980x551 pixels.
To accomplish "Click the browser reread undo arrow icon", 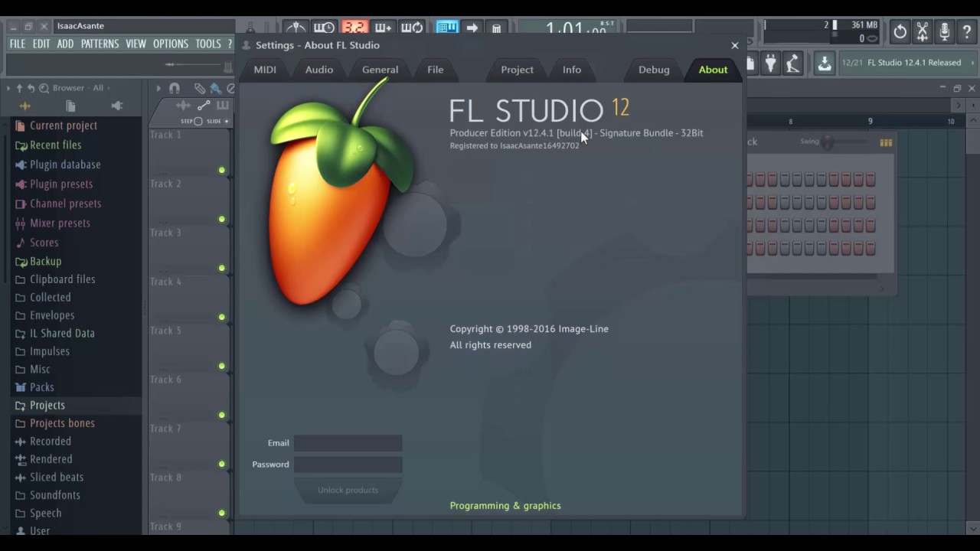I will pyautogui.click(x=31, y=88).
